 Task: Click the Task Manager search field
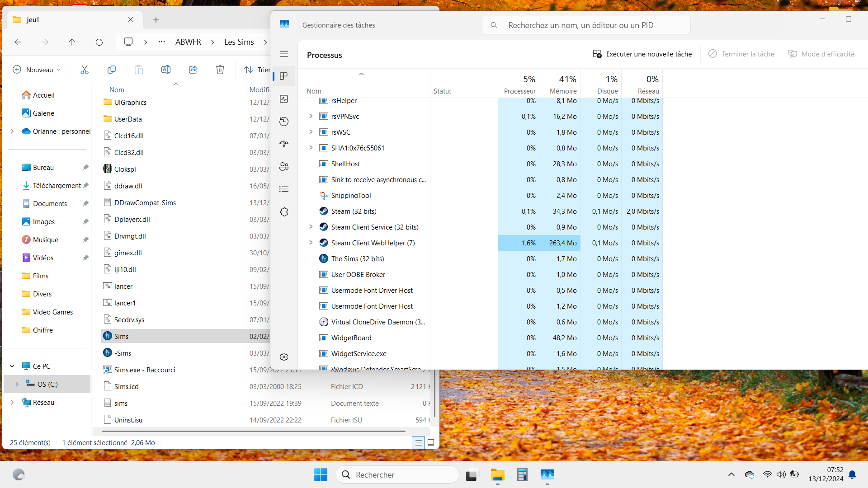click(x=586, y=25)
